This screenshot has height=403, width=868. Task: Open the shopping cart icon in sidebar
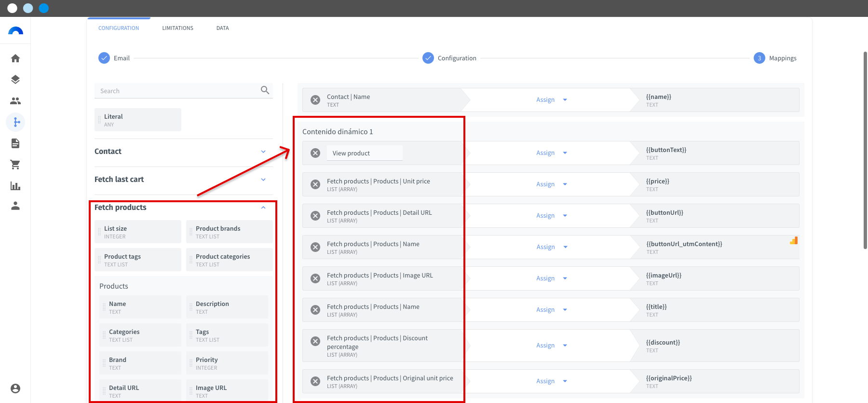click(15, 165)
